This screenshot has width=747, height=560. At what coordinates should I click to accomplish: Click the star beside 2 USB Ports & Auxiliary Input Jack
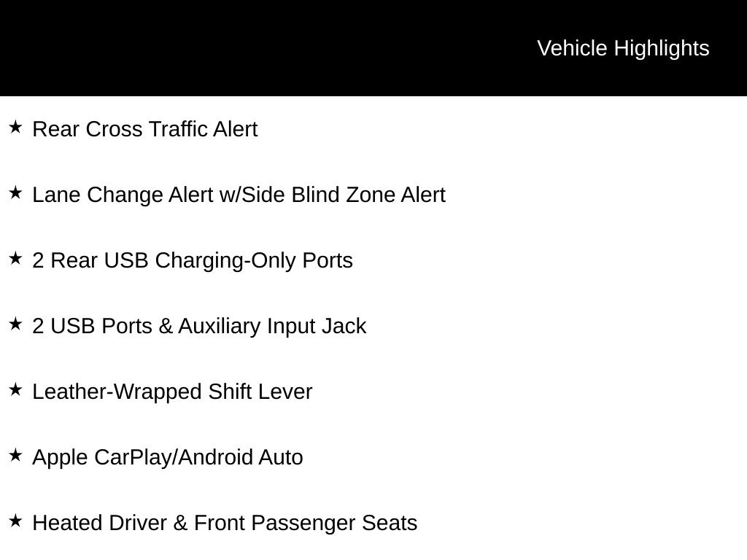coord(15,324)
